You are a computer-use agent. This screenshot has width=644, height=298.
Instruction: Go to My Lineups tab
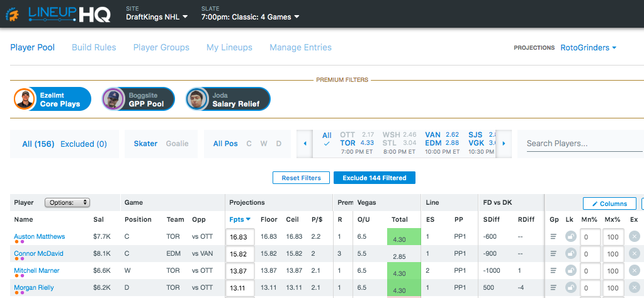pos(229,48)
